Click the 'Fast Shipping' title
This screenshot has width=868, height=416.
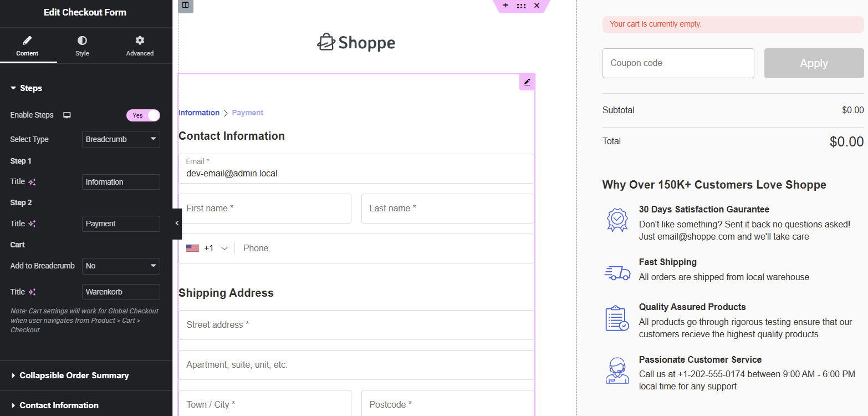click(668, 262)
